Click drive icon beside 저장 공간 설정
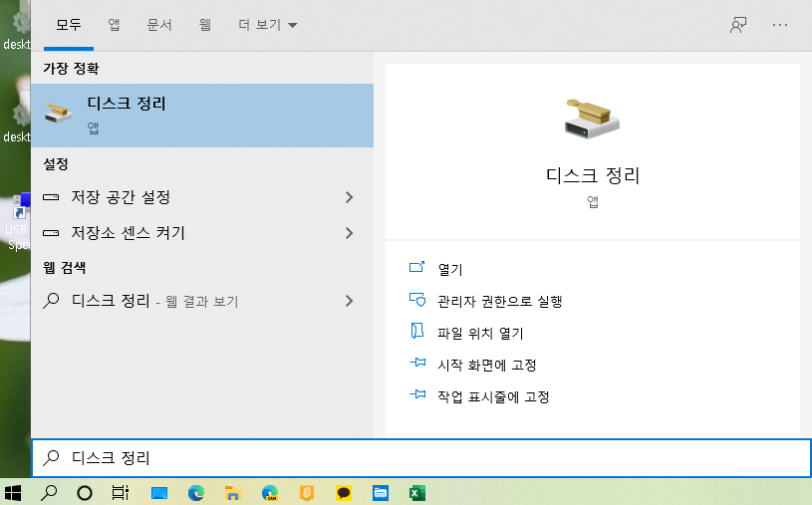 pyautogui.click(x=51, y=197)
